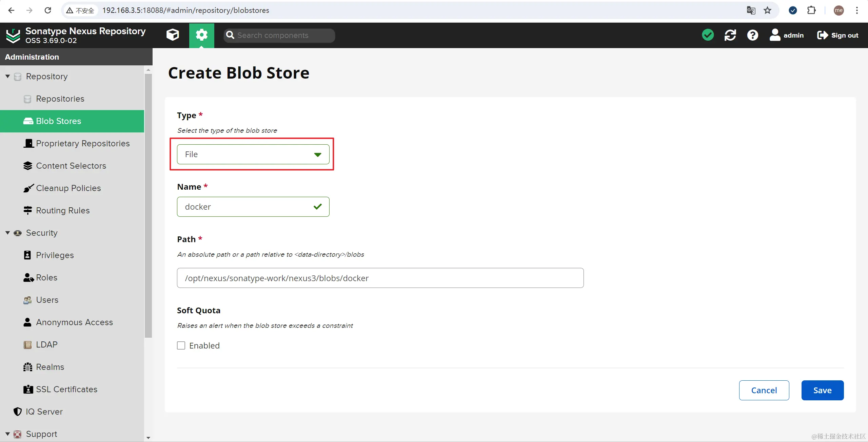
Task: Click the Cancel button
Action: pos(764,390)
